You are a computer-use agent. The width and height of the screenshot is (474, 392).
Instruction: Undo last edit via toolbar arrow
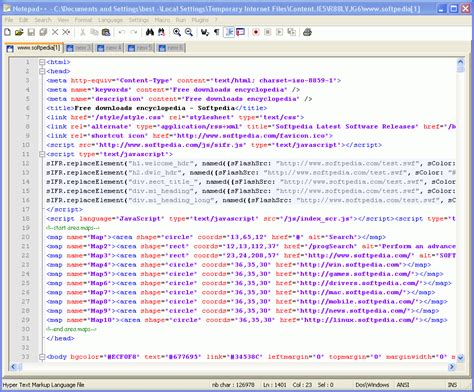tap(122, 32)
